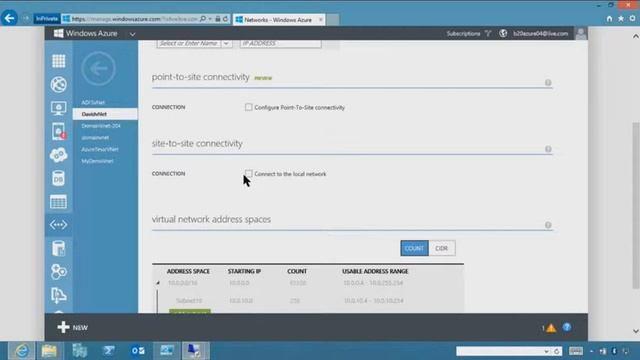Enable Connect to the local network checkbox
Viewport: 640px width, 360px height.
249,174
